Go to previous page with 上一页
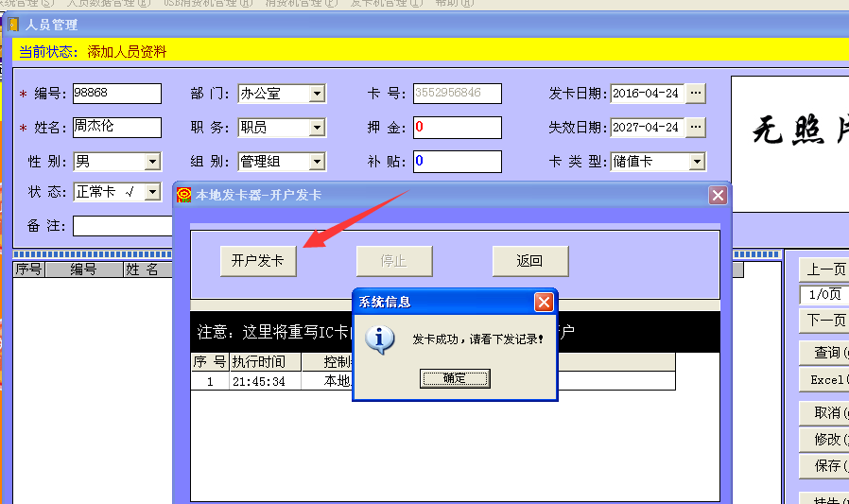The height and width of the screenshot is (504, 849). (824, 270)
